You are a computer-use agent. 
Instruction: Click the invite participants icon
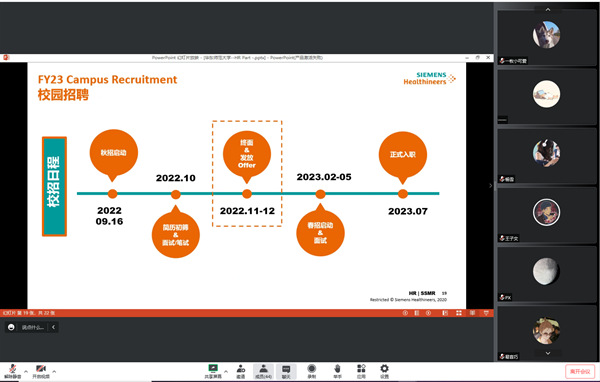pos(241,371)
